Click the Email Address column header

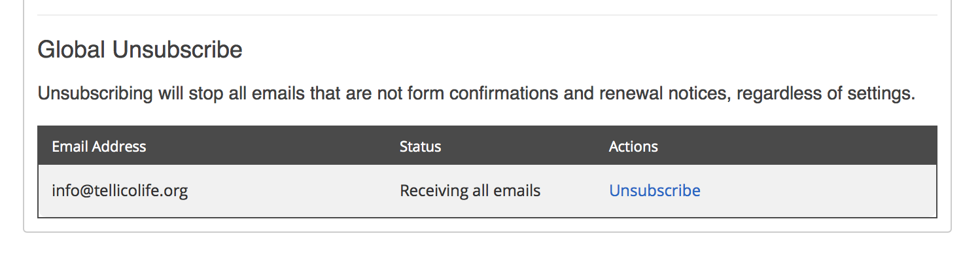click(99, 146)
